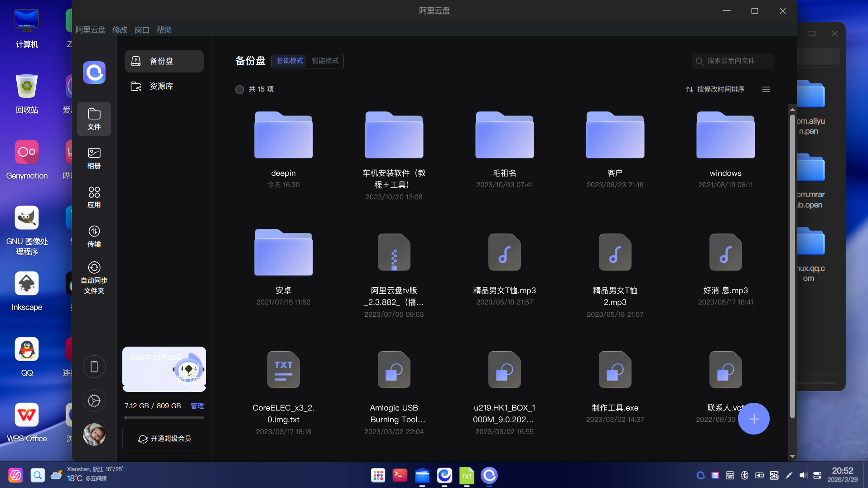The image size is (868, 488).
Task: Open WPS Office desktop shortcut
Action: coord(27,423)
